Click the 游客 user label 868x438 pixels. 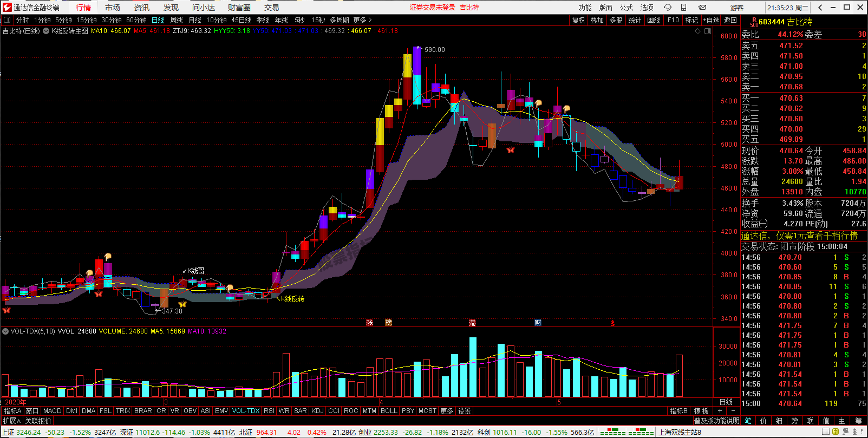[737, 8]
